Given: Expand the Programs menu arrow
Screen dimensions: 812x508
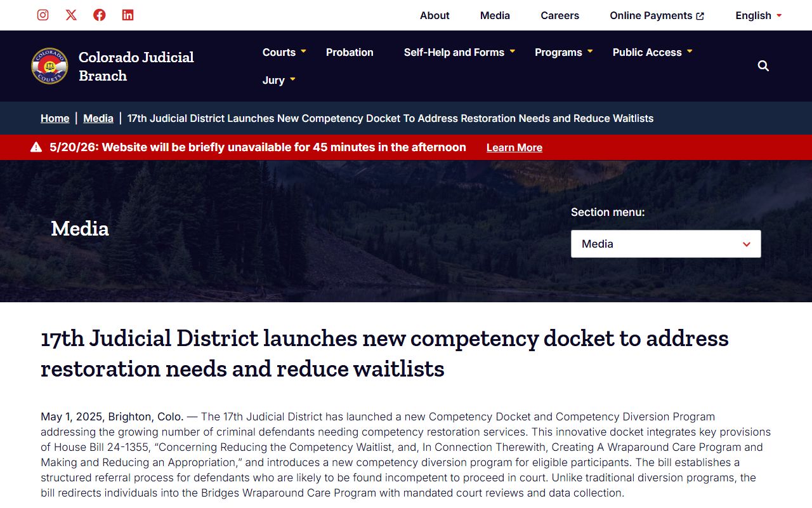Looking at the screenshot, I should [x=590, y=51].
